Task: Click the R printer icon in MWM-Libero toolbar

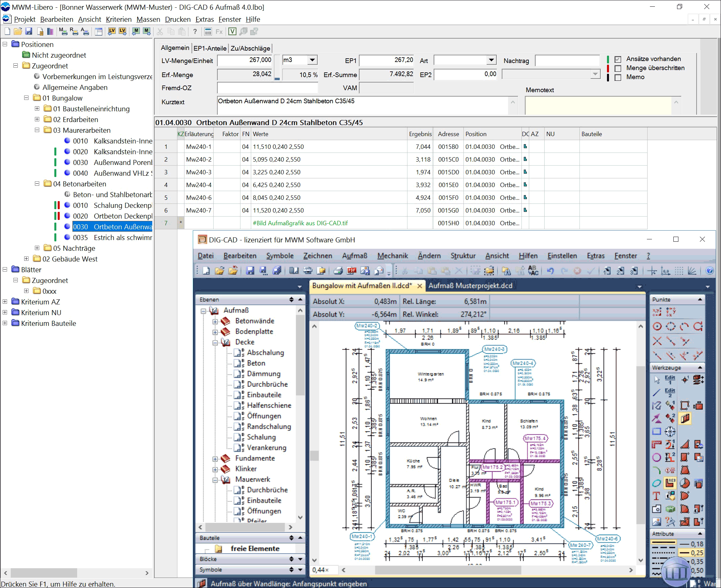Action: 74,32
